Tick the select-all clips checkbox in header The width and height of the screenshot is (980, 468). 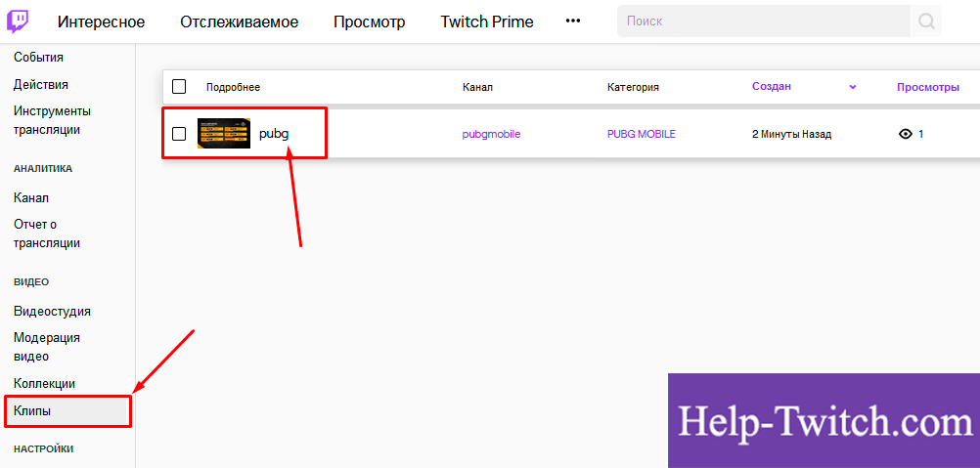click(x=179, y=87)
